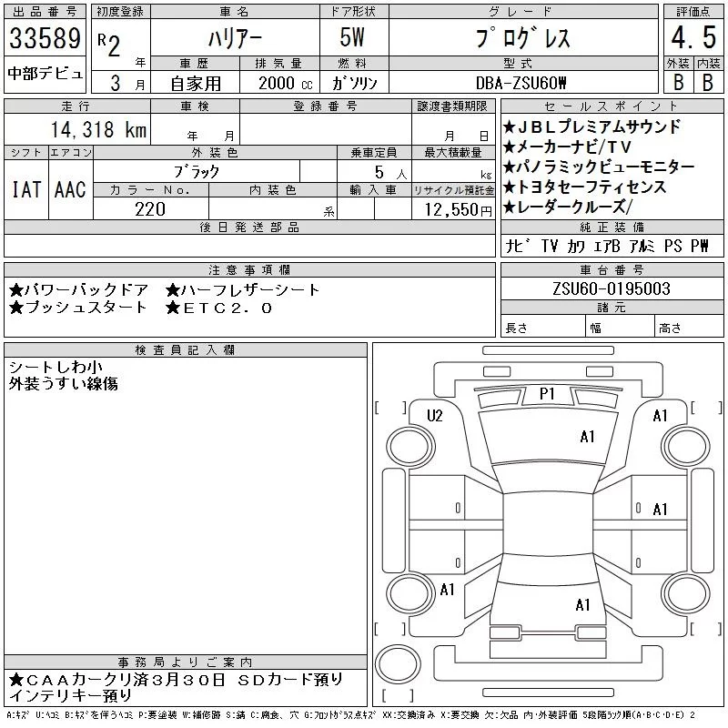Select the inspector note シートしわ小

[x=56, y=367]
